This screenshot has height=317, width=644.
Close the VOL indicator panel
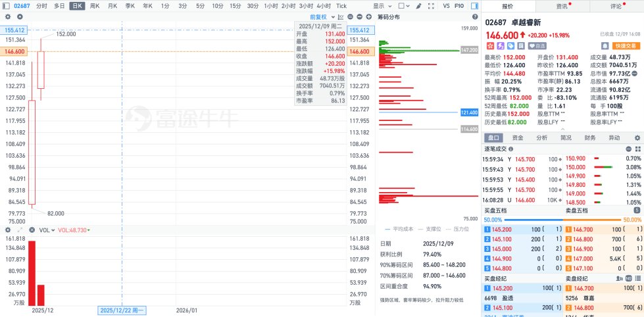[30, 230]
